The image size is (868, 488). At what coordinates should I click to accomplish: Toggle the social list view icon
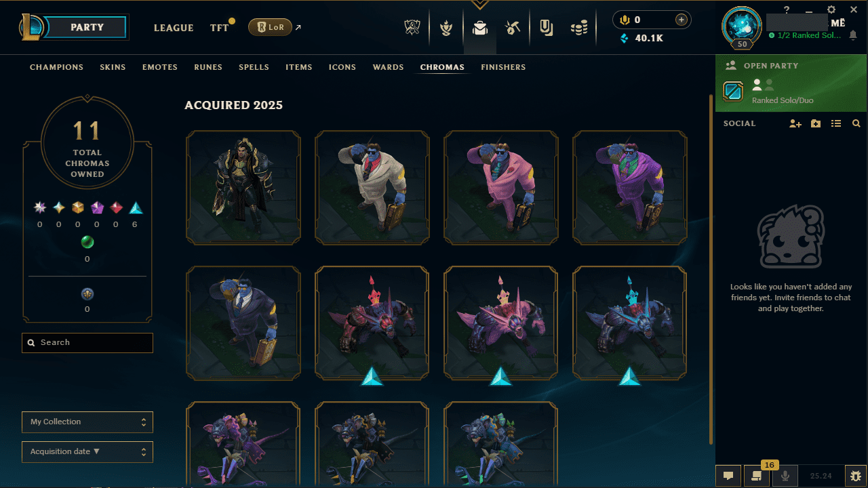(836, 123)
